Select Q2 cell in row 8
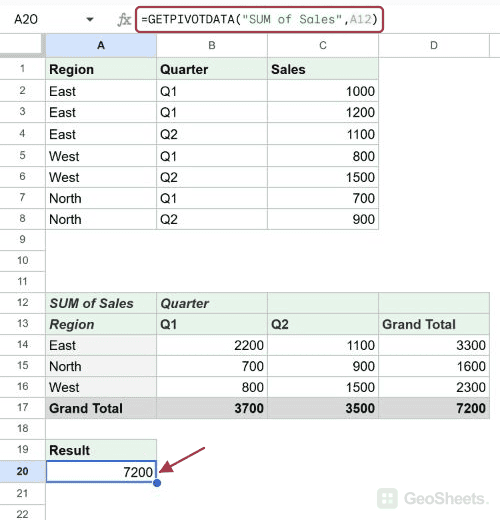The height and width of the screenshot is (520, 500). pyautogui.click(x=212, y=219)
